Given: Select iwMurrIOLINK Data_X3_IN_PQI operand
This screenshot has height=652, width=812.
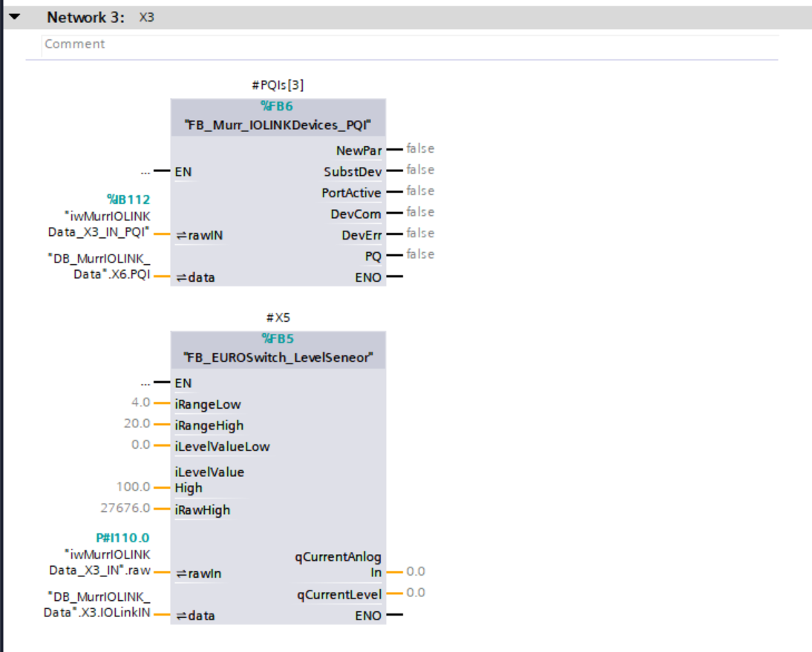Looking at the screenshot, I should tap(99, 224).
